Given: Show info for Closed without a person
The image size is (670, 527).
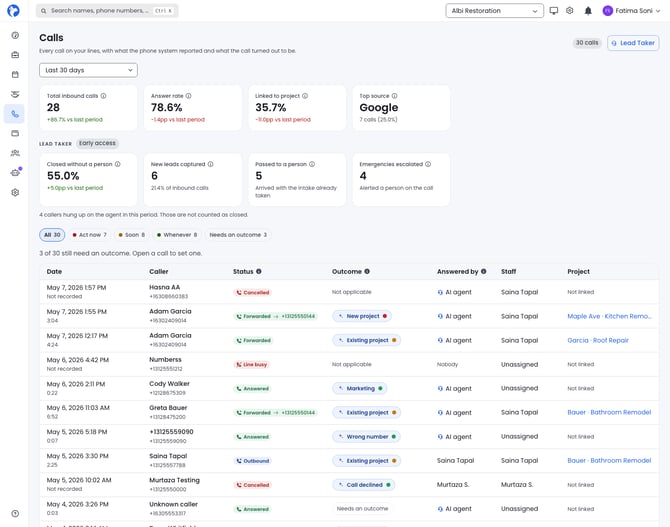Looking at the screenshot, I should point(118,164).
